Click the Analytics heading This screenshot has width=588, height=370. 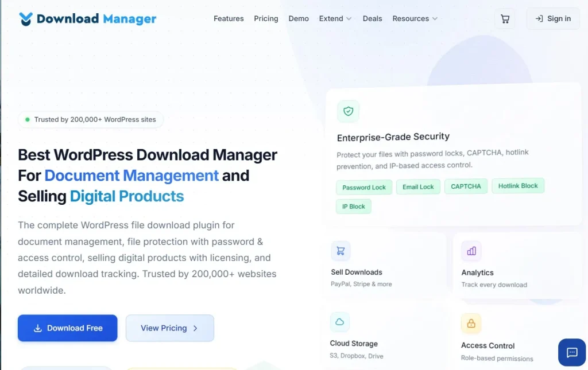tap(477, 272)
